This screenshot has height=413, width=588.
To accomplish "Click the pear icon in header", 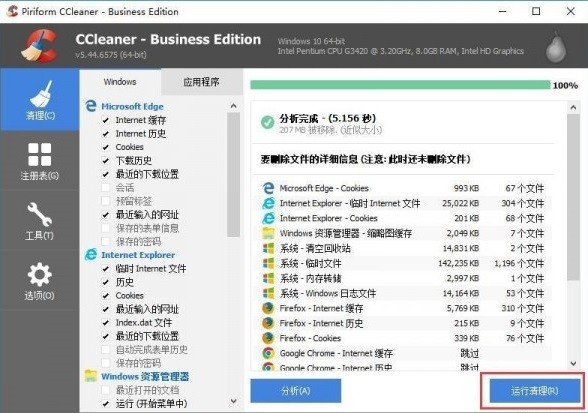I will 556,48.
